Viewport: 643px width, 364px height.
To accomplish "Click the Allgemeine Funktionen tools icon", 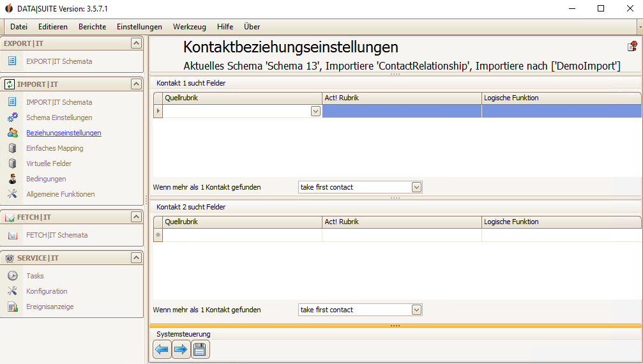I will [x=12, y=194].
